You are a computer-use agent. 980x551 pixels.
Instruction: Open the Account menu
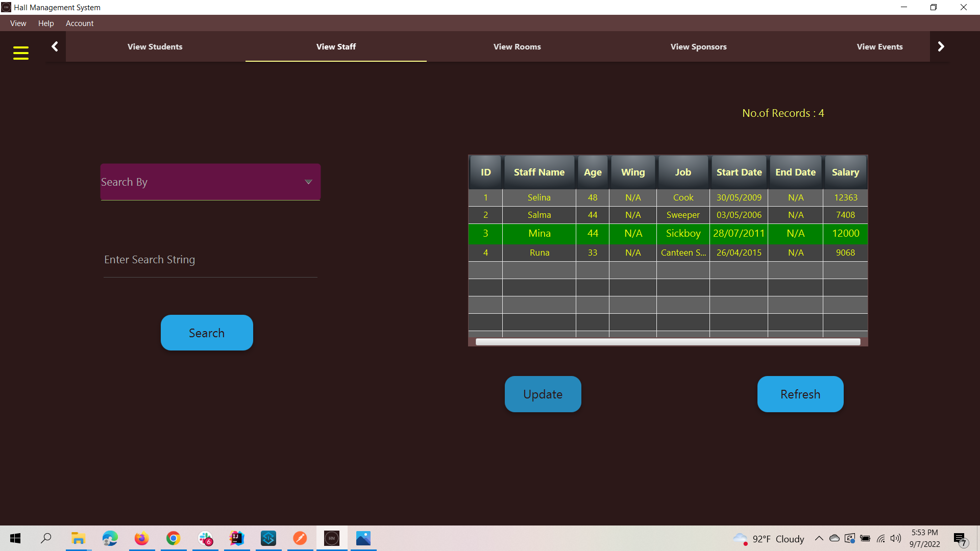80,23
